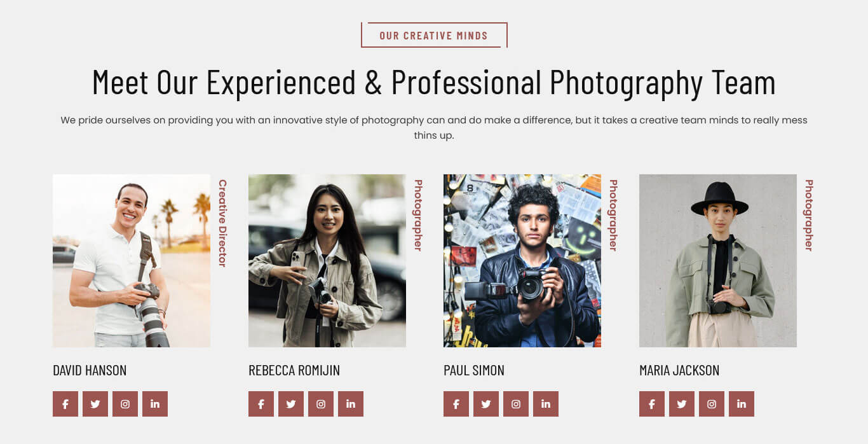Click Rebecca Romijin's Facebook icon
This screenshot has width=868, height=444.
pos(261,404)
